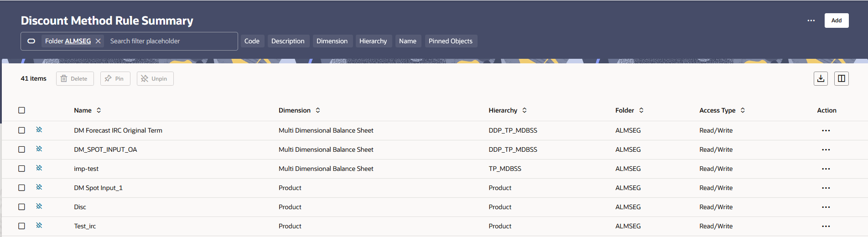Image resolution: width=868 pixels, height=237 pixels.
Task: Click the Unpin button
Action: pyautogui.click(x=155, y=78)
